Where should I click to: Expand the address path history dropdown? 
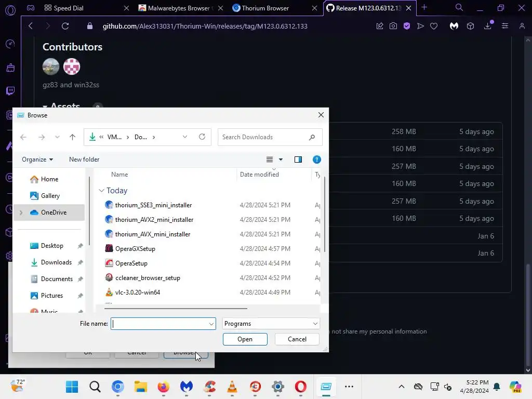[x=185, y=137]
